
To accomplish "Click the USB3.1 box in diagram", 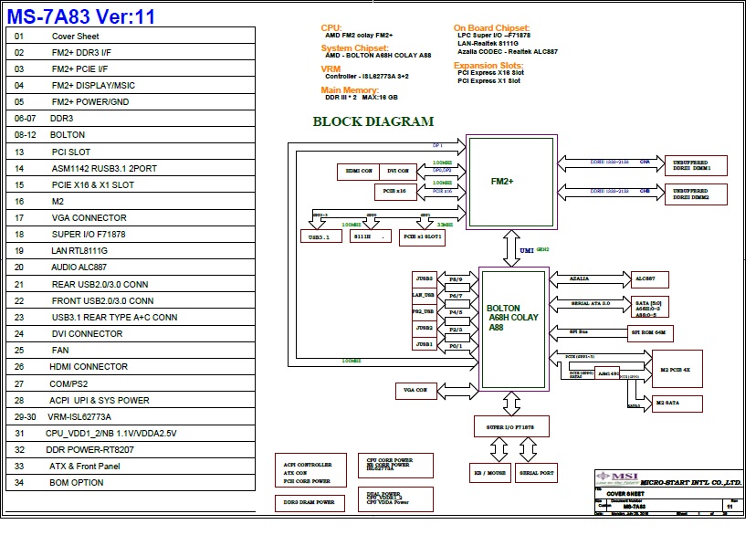I will coord(320,236).
